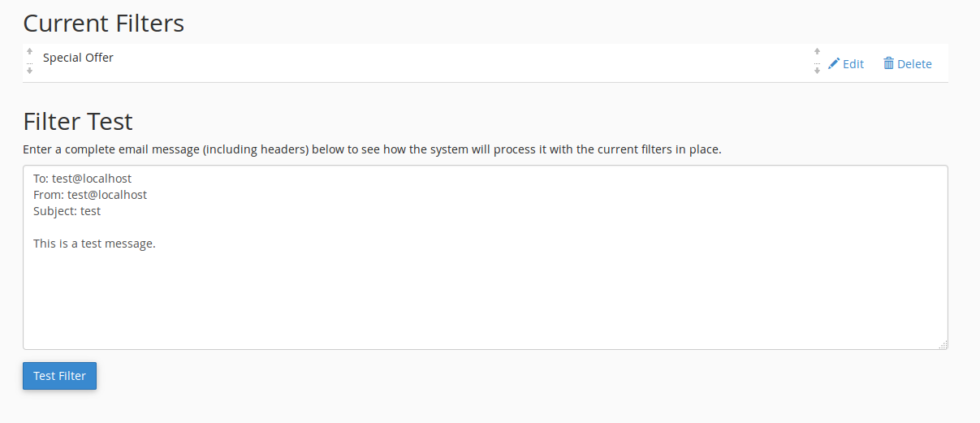
Task: Click the pencil icon beside Edit
Action: coord(834,63)
